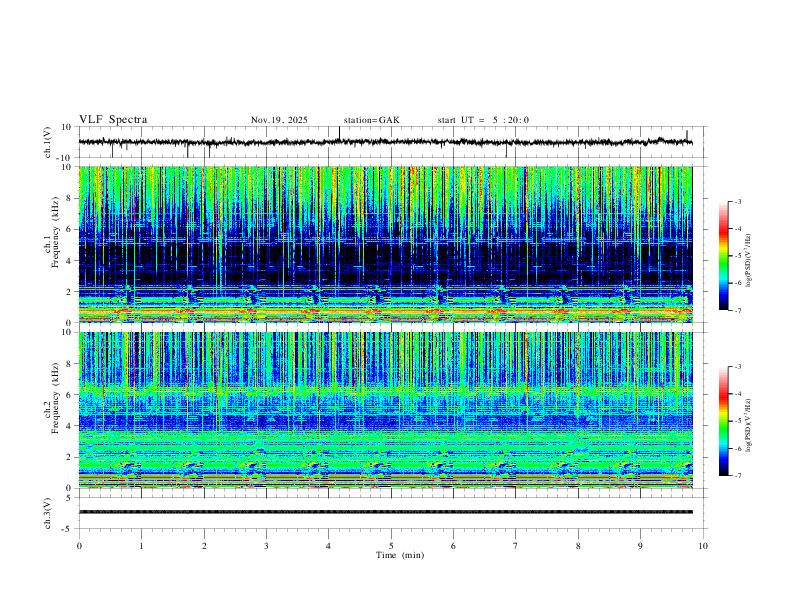Click the ch.2 spectrogram panel
792x612 pixels.
[x=385, y=410]
